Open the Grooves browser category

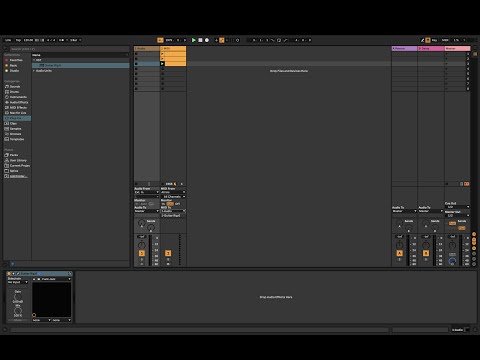15,134
